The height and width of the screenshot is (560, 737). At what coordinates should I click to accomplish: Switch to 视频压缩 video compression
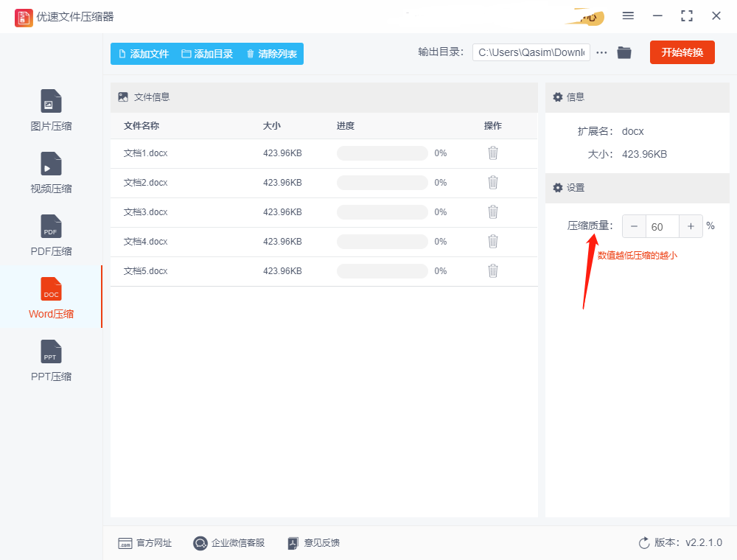(x=51, y=173)
